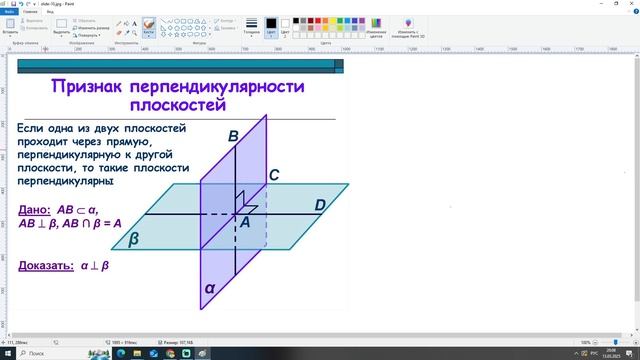Select the Color picker eyedropper tool
Image resolution: width=640 pixels, height=360 pixels.
[127, 33]
